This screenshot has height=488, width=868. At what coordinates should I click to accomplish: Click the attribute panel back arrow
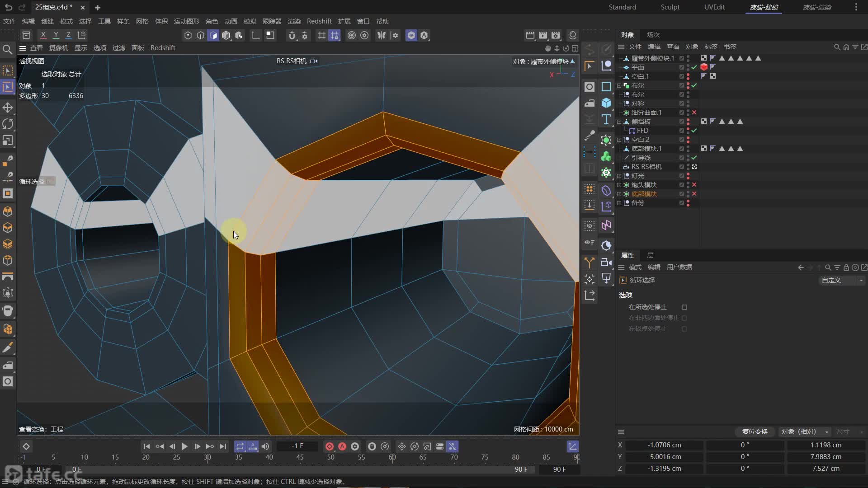coord(801,267)
